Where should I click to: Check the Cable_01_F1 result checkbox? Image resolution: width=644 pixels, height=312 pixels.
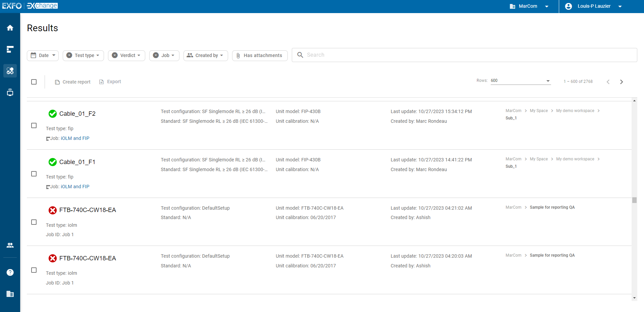pyautogui.click(x=34, y=174)
